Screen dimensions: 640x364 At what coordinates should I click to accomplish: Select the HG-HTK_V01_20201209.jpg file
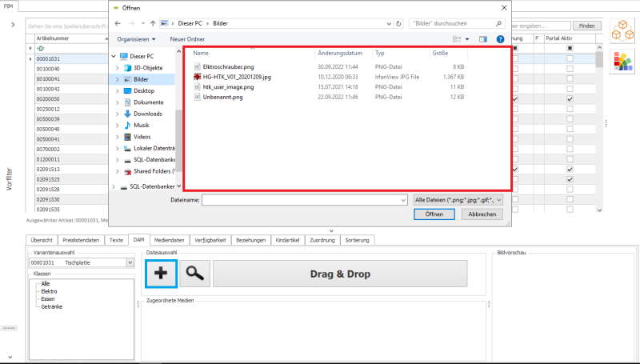[x=237, y=77]
